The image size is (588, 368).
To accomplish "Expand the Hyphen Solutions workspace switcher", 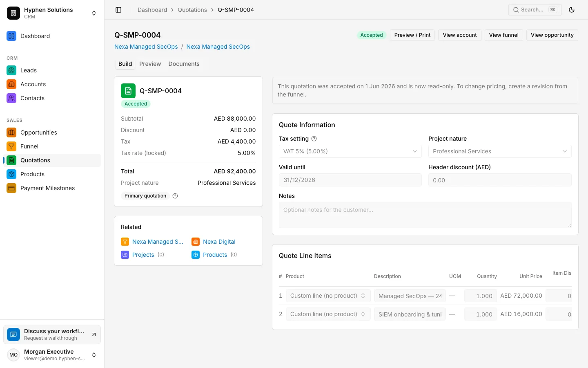I will coord(94,13).
